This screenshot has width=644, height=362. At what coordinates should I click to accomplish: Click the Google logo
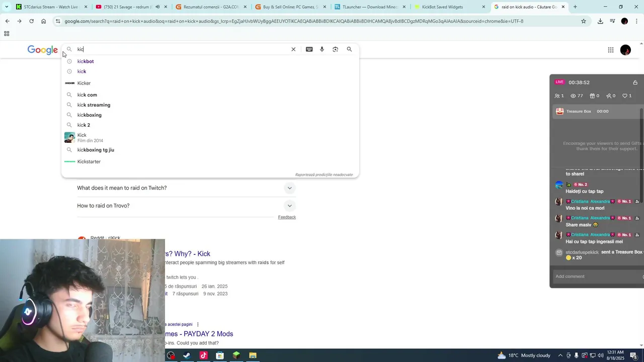[x=43, y=50]
